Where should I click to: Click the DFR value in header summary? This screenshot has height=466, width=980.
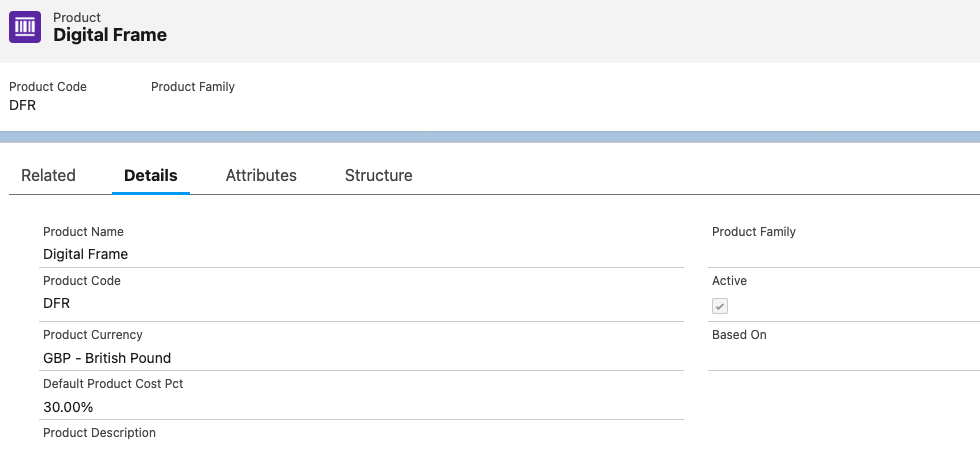tap(23, 105)
